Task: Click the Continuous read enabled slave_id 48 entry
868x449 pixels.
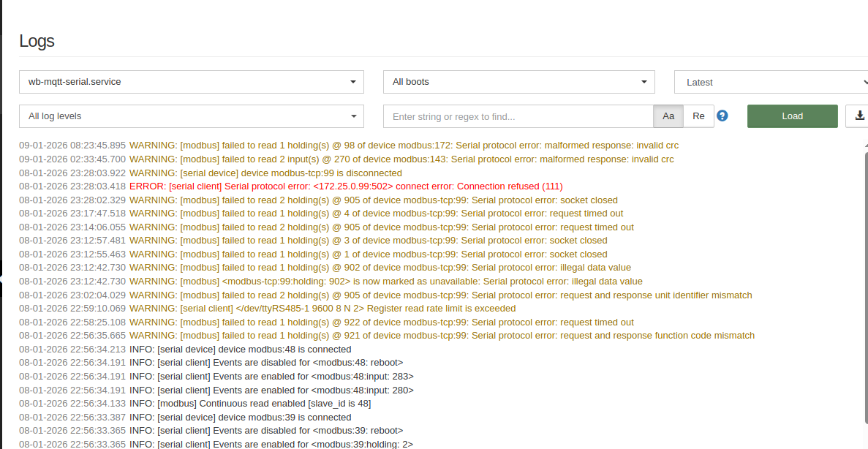Action: pos(250,404)
